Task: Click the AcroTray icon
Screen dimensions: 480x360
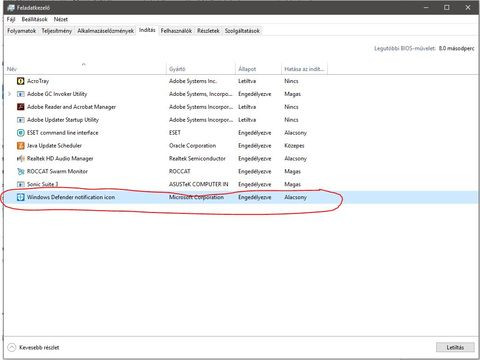Action: coord(21,81)
